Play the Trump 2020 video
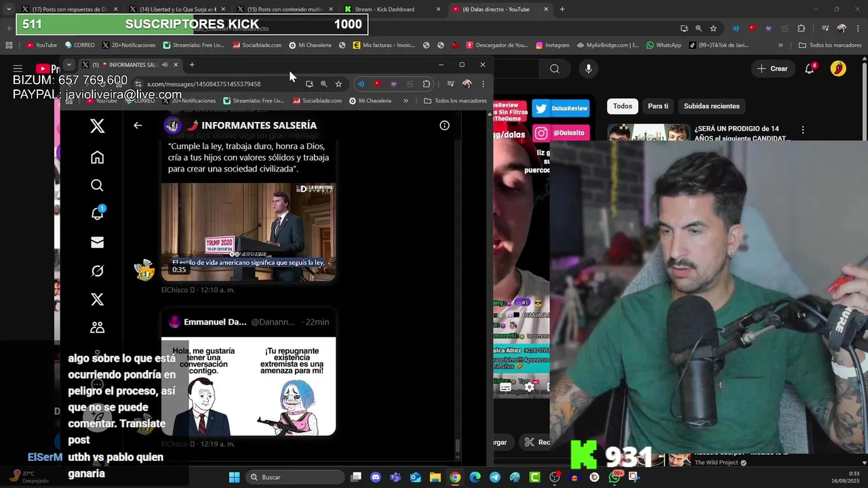 click(248, 231)
